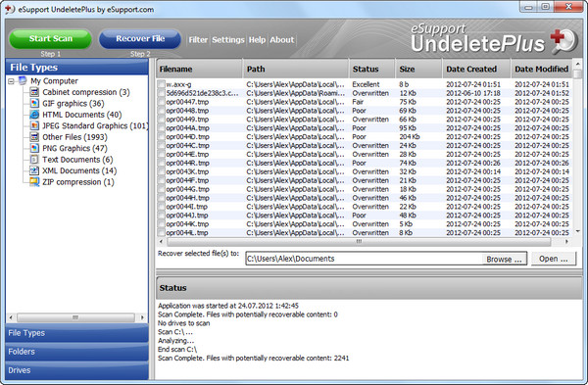Select Text Documents (6) in tree

coord(77,160)
